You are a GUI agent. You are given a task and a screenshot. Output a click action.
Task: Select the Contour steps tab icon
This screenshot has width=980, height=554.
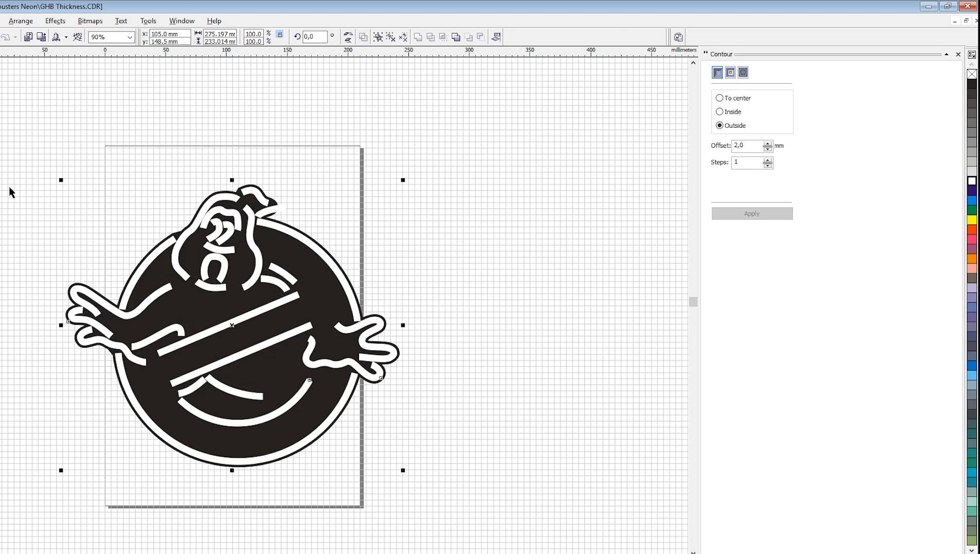click(x=717, y=73)
